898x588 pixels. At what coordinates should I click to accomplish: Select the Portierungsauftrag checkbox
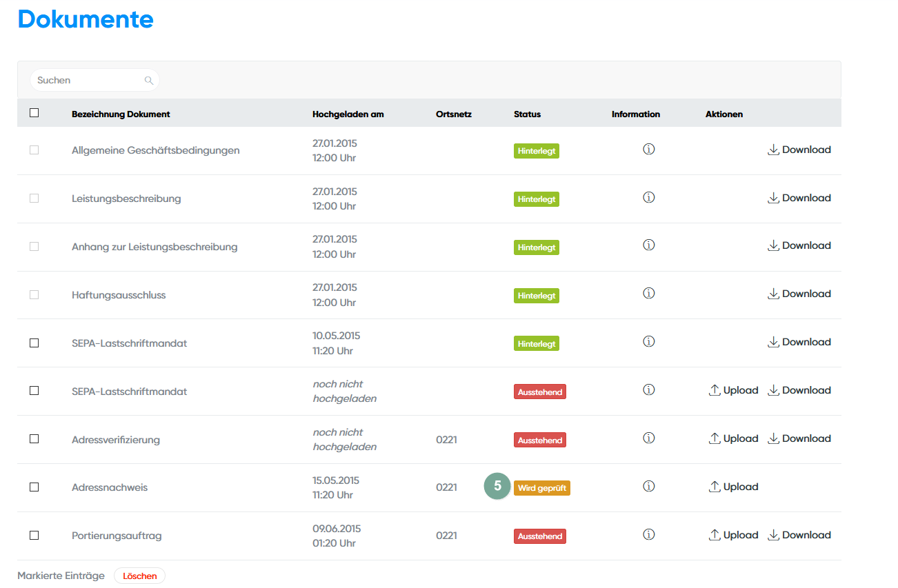(34, 535)
